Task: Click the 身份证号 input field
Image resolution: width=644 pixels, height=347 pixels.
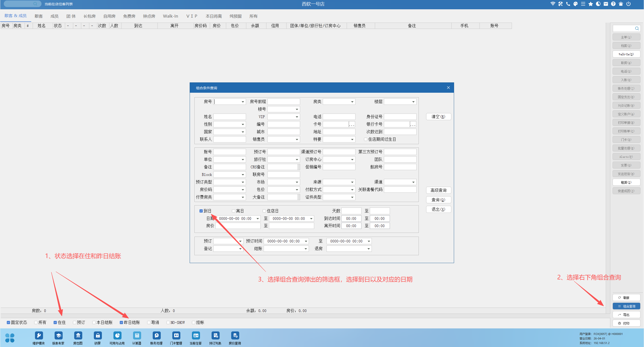Action: 400,117
